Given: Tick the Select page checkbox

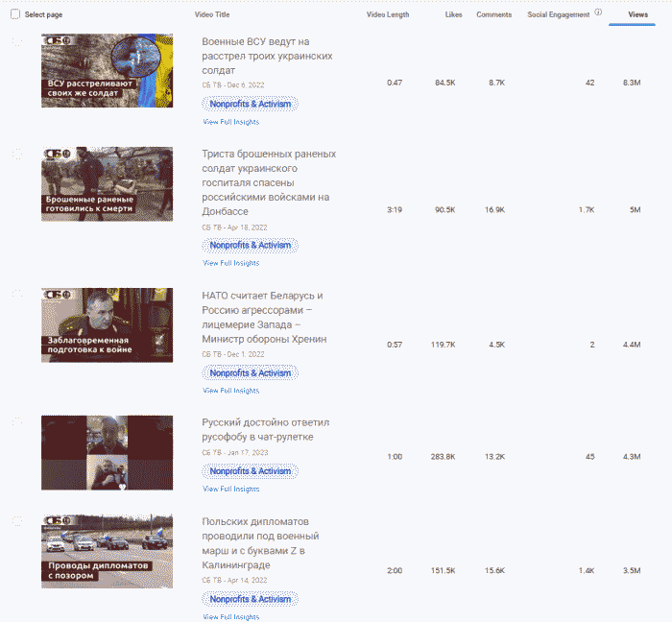Looking at the screenshot, I should pyautogui.click(x=15, y=14).
